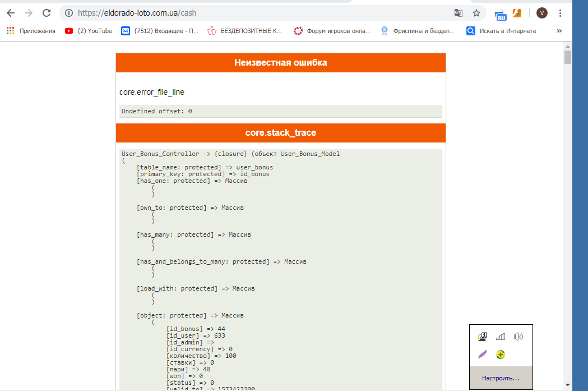Open Google Translate page icon
Viewport: 588px width, 391px height.
pos(459,13)
